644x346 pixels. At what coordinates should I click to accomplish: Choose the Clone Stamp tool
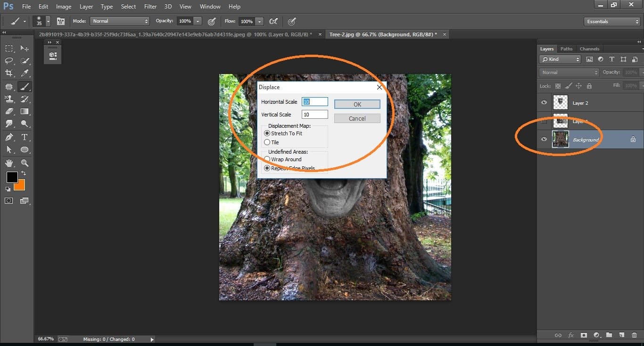tap(8, 99)
